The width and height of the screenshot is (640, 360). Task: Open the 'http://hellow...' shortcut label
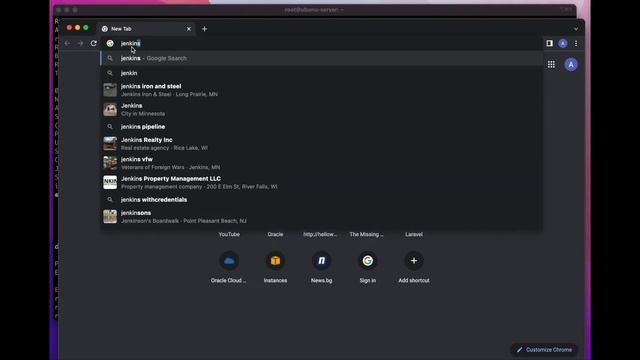[x=320, y=234]
